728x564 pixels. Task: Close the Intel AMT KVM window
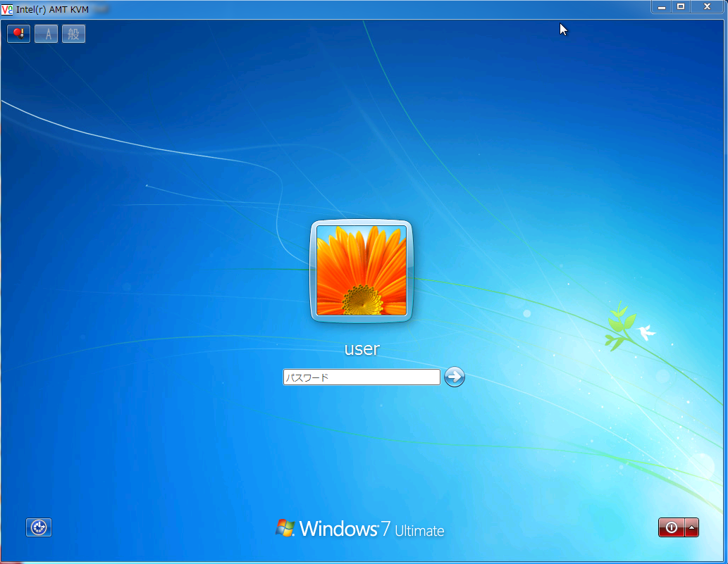(707, 6)
